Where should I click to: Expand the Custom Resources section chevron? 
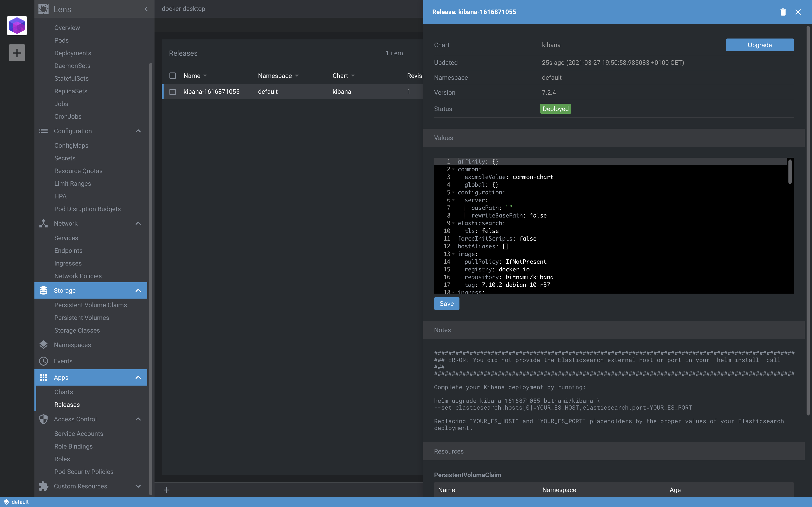tap(138, 486)
